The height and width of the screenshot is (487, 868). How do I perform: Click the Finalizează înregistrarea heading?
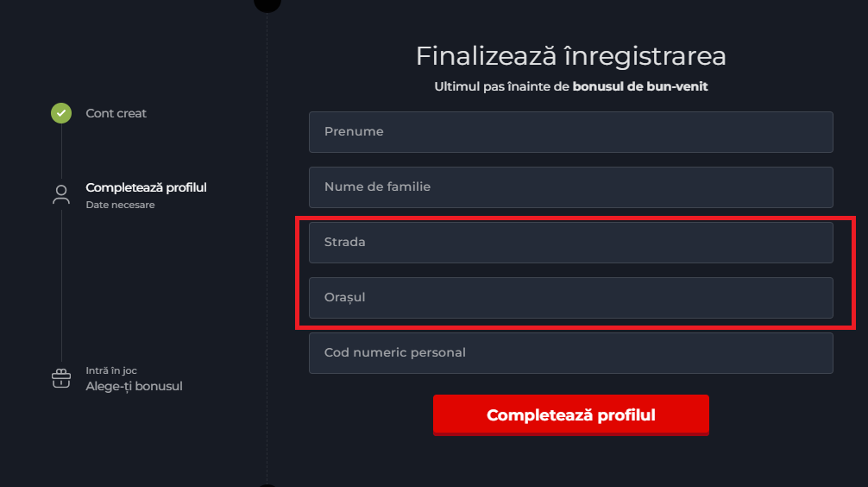pyautogui.click(x=570, y=56)
